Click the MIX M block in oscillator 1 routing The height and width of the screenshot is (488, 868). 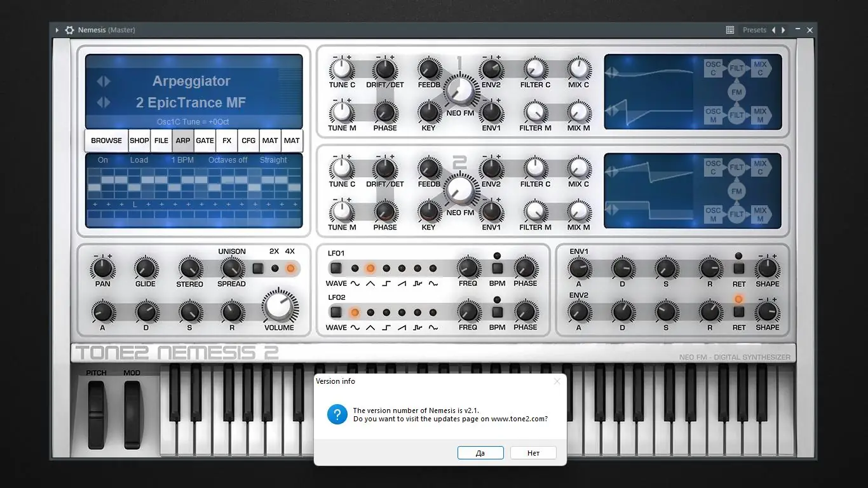(761, 115)
